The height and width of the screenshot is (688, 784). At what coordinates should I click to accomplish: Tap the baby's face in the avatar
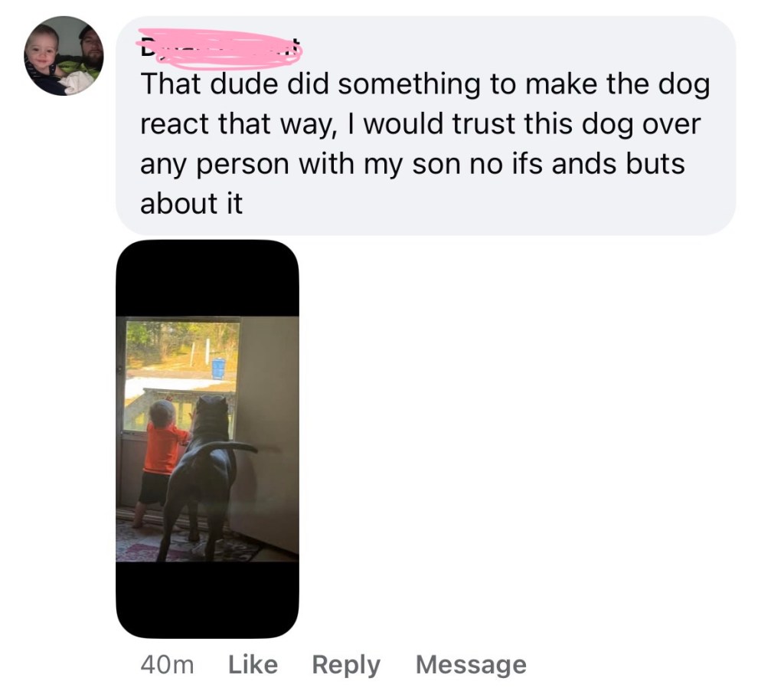point(43,53)
